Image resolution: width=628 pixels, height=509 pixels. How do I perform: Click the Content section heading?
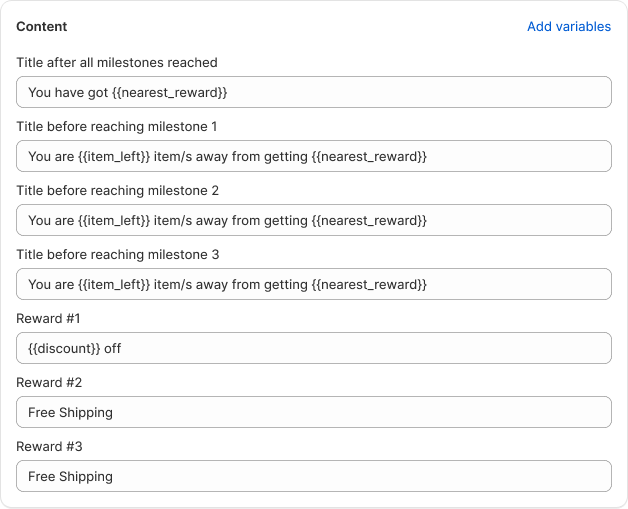(42, 27)
